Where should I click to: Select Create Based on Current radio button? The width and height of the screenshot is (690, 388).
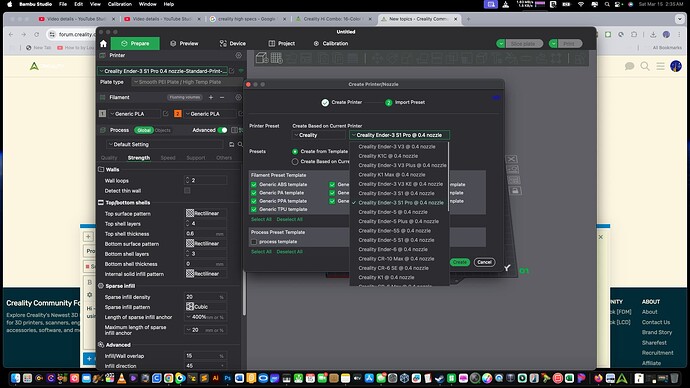295,161
